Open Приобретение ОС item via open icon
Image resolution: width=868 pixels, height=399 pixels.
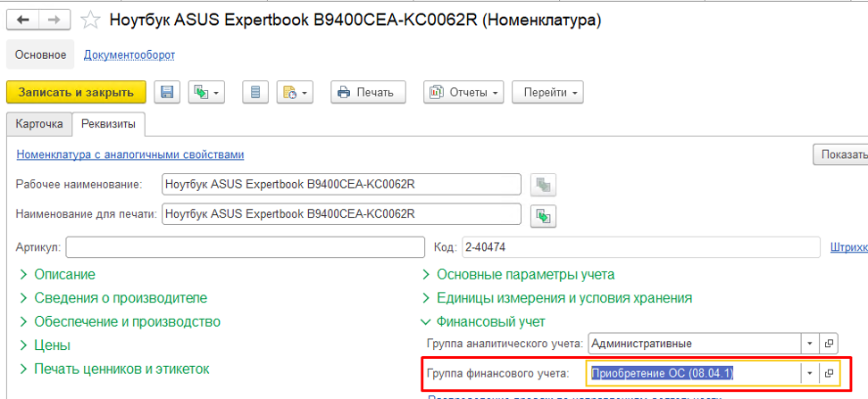[829, 373]
